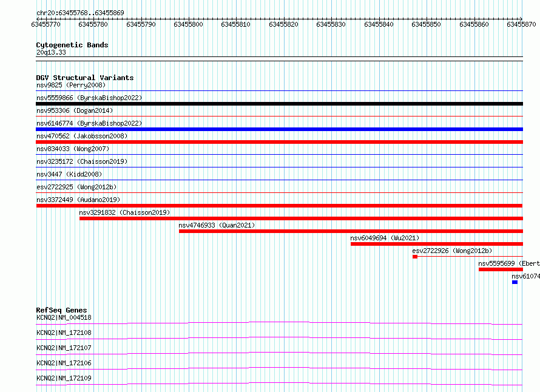Image resolution: width=540 pixels, height=392 pixels.
Task: Click ruler position 63455840
Action: pyautogui.click(x=379, y=24)
